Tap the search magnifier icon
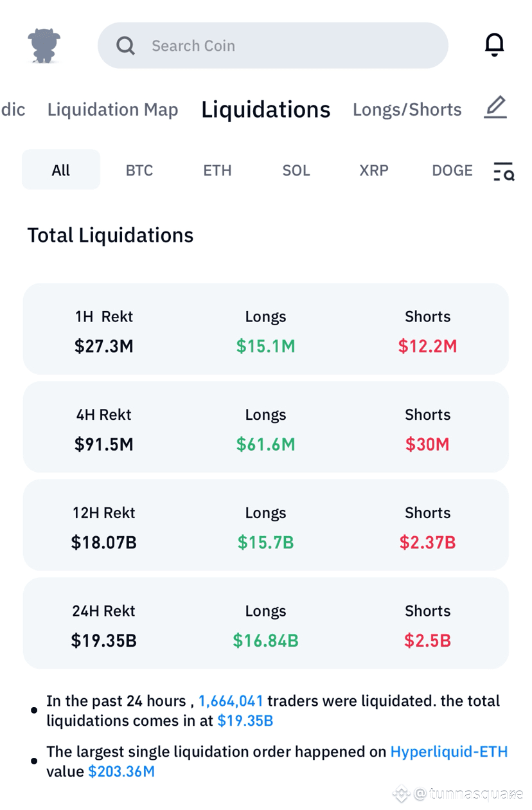This screenshot has height=810, width=532. click(126, 46)
